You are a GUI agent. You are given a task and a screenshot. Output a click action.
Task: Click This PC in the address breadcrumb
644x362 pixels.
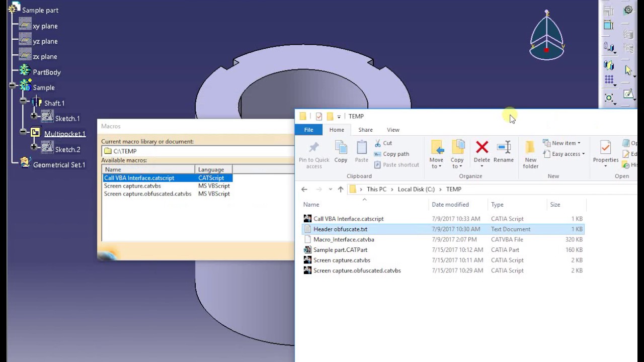376,189
